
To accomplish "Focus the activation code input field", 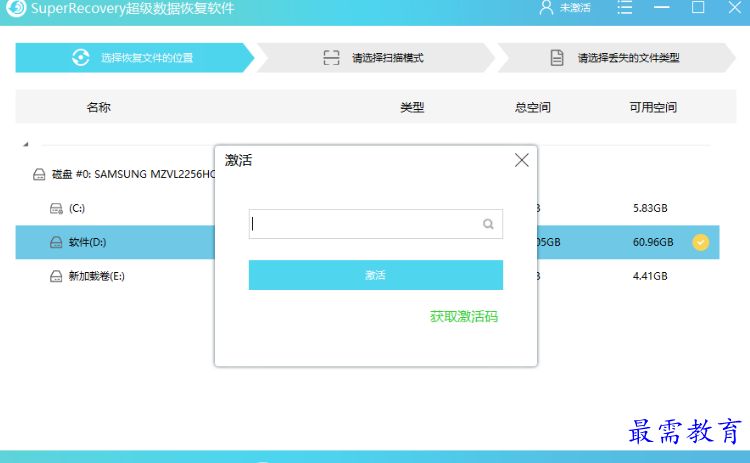I will (375, 224).
